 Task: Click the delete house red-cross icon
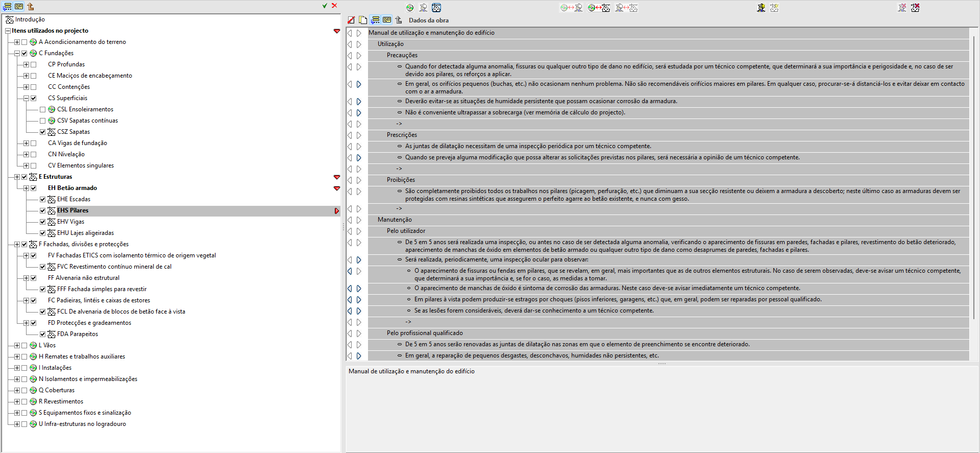[915, 8]
